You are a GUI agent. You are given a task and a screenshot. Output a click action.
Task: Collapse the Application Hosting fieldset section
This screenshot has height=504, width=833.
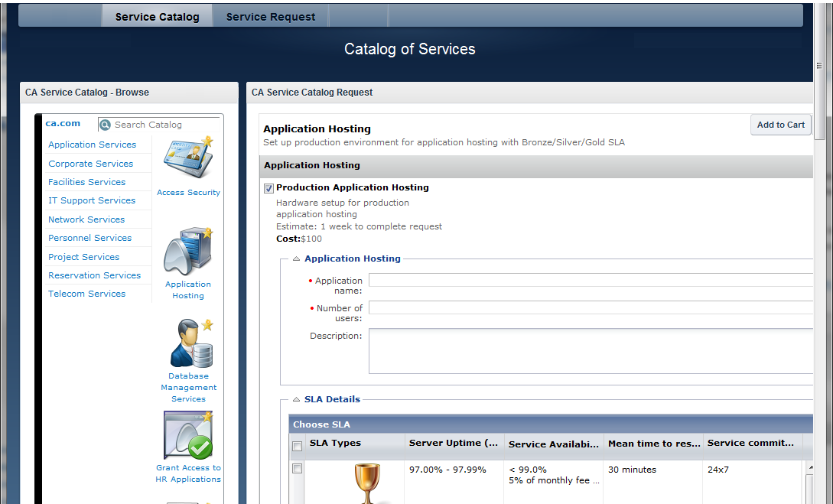(x=296, y=259)
